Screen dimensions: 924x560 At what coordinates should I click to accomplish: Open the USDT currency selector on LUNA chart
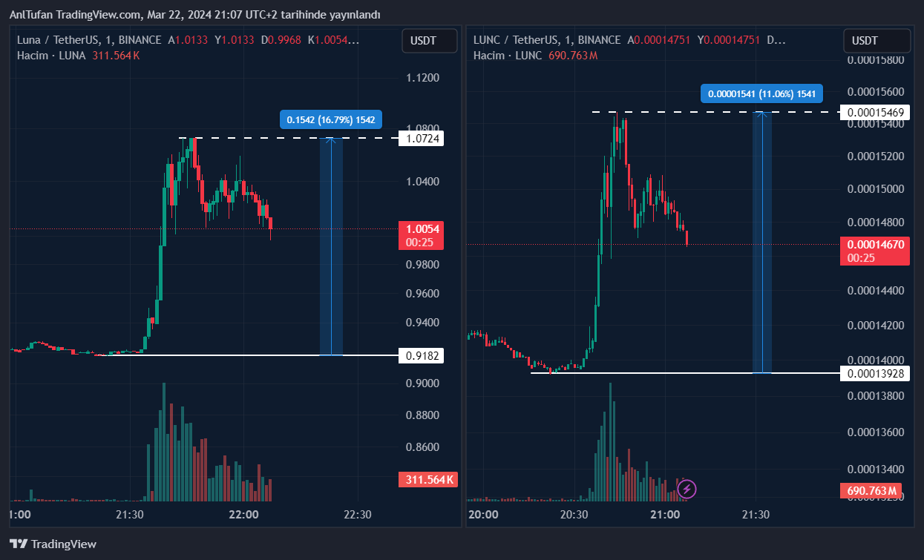(429, 41)
